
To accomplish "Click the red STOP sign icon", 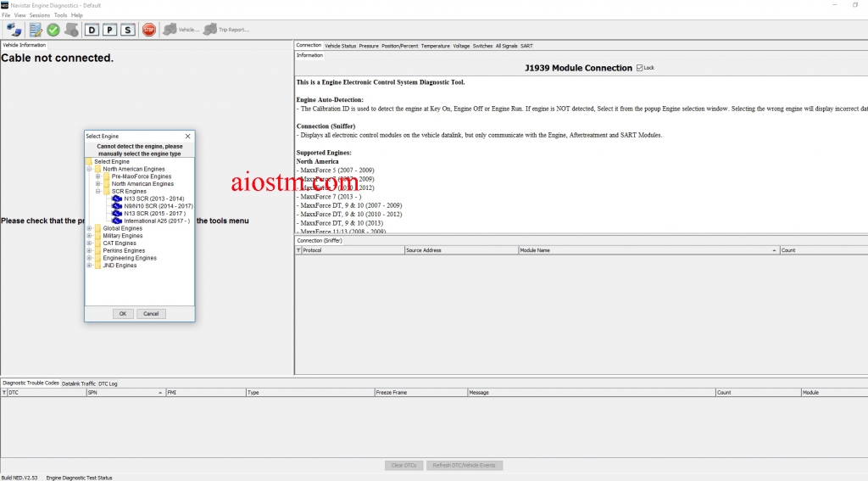I will point(149,30).
